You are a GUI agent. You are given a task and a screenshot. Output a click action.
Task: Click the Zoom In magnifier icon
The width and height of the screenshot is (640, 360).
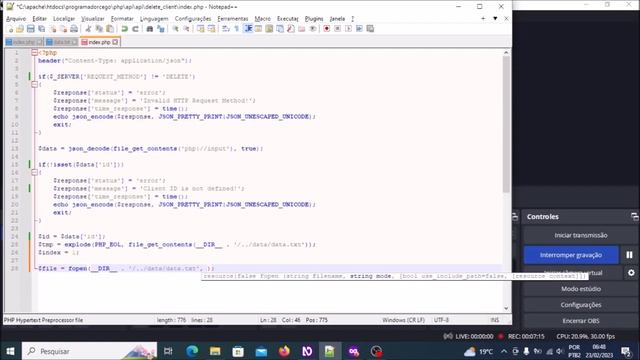point(175,29)
